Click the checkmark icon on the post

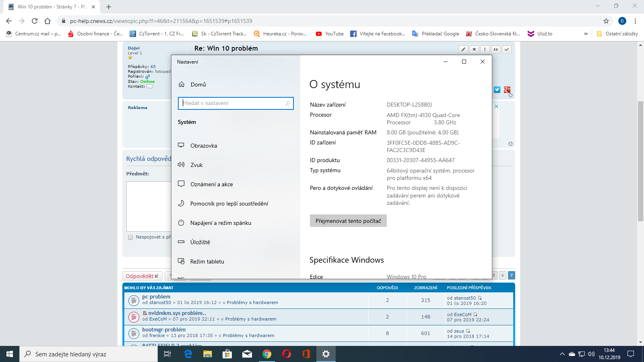click(507, 49)
